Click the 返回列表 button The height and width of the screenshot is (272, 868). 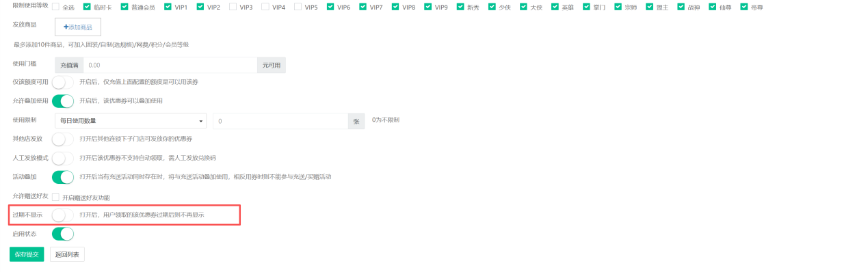point(67,255)
